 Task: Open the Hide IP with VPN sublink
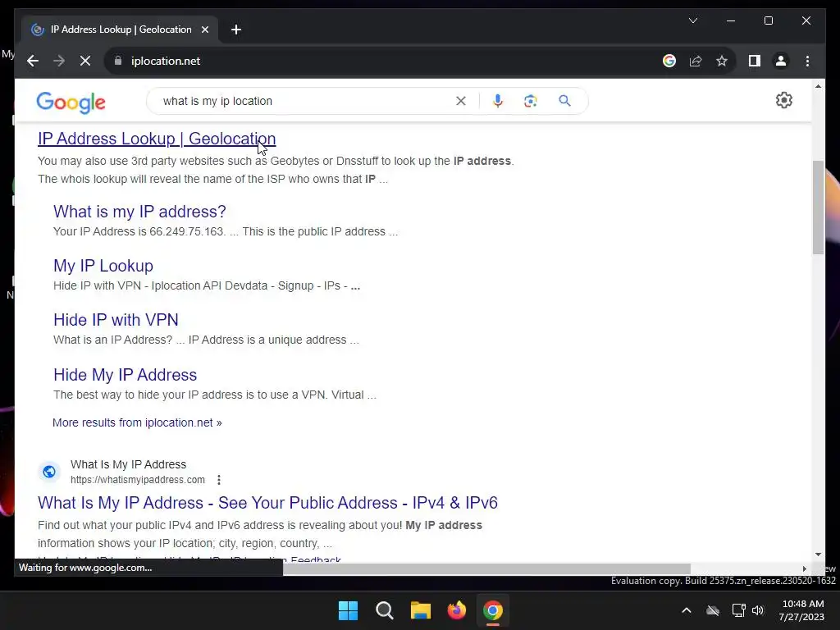point(116,320)
